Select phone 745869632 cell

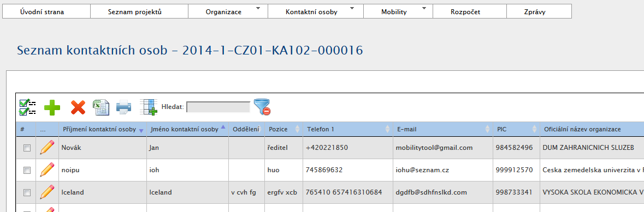click(x=348, y=170)
